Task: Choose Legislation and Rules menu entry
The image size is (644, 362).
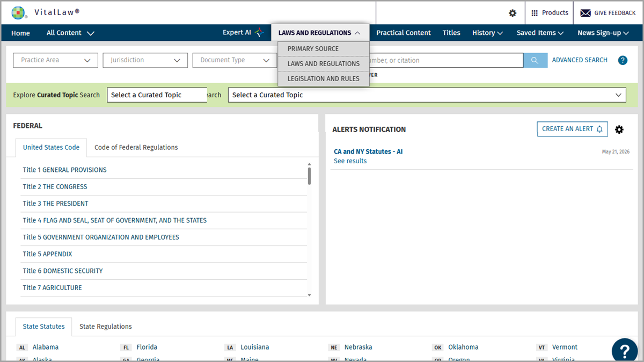Action: pos(324,78)
